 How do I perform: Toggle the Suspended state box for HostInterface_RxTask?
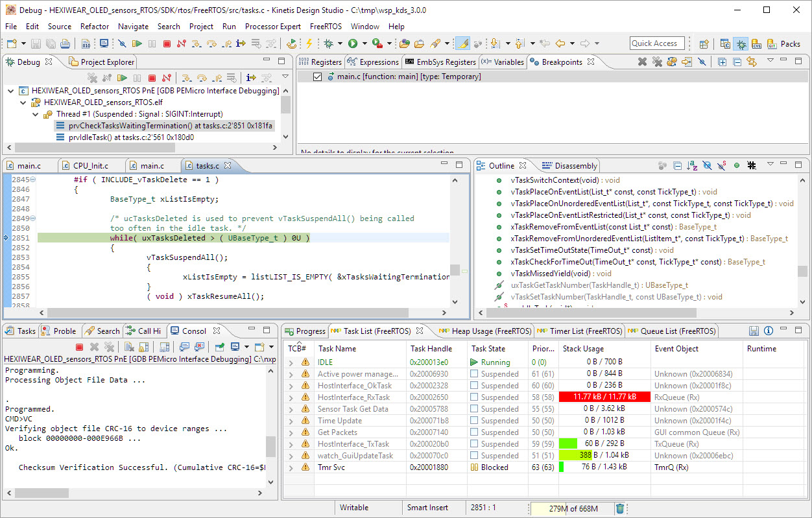475,397
